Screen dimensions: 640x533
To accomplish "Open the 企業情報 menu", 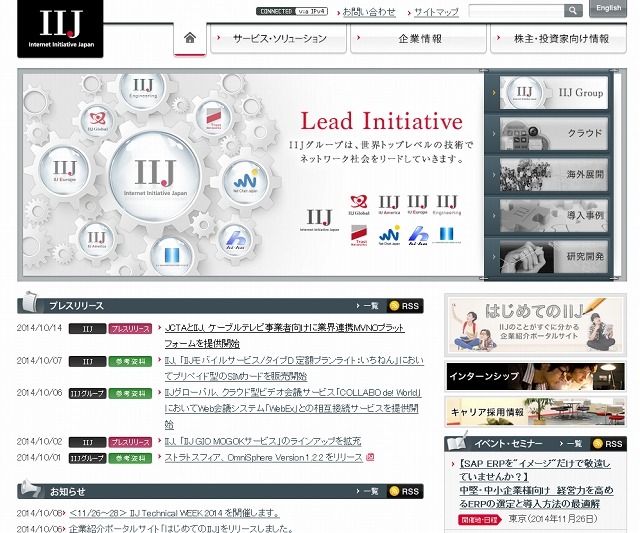I will (x=418, y=39).
